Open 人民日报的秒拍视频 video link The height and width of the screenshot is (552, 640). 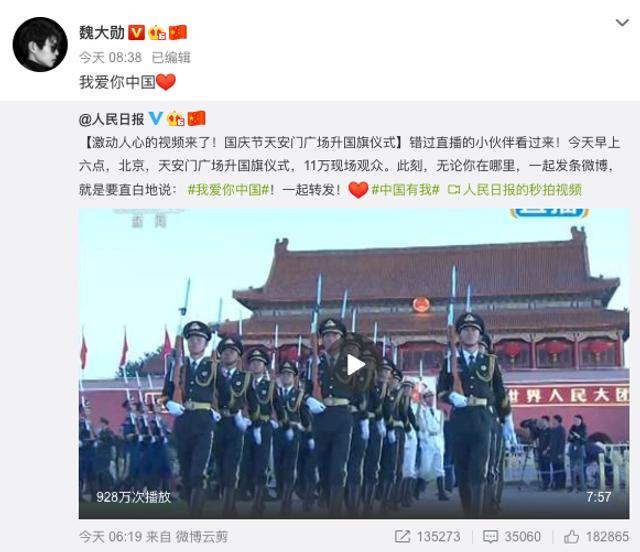pos(515,190)
